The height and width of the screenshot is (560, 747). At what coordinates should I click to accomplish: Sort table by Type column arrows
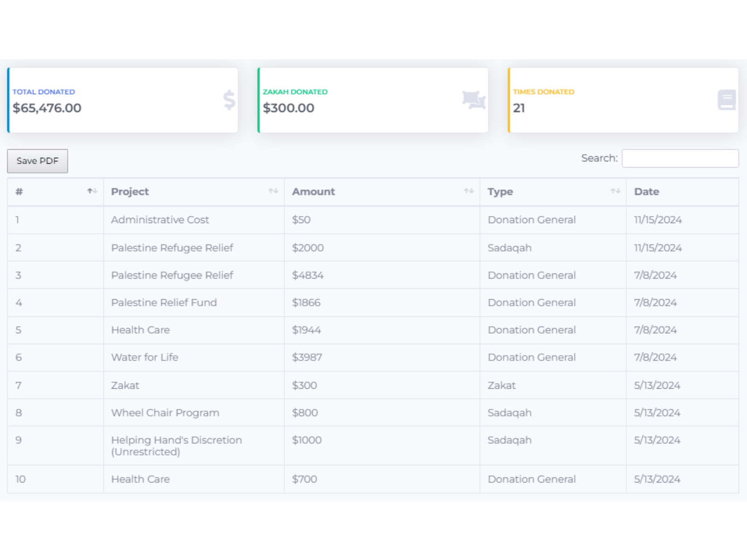(615, 191)
